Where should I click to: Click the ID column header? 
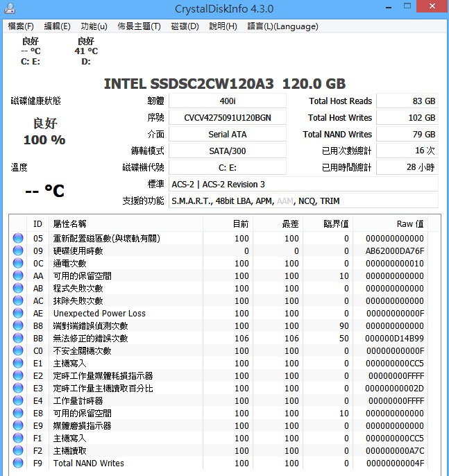point(37,223)
